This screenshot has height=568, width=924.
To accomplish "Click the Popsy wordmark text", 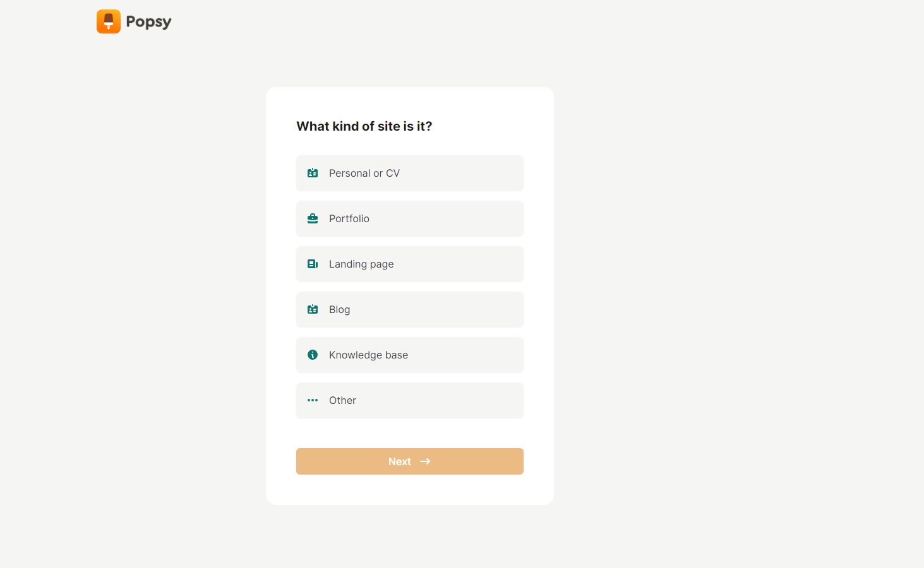I will click(x=148, y=22).
